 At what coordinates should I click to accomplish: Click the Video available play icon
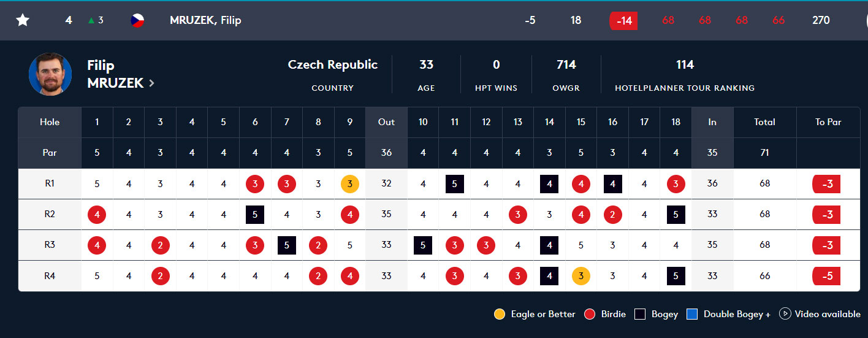[x=785, y=313]
